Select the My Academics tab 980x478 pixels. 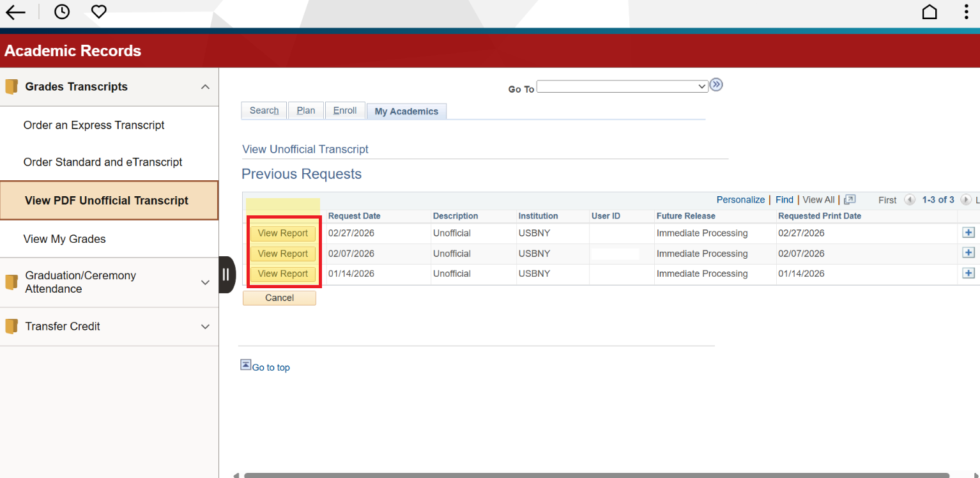pos(406,111)
